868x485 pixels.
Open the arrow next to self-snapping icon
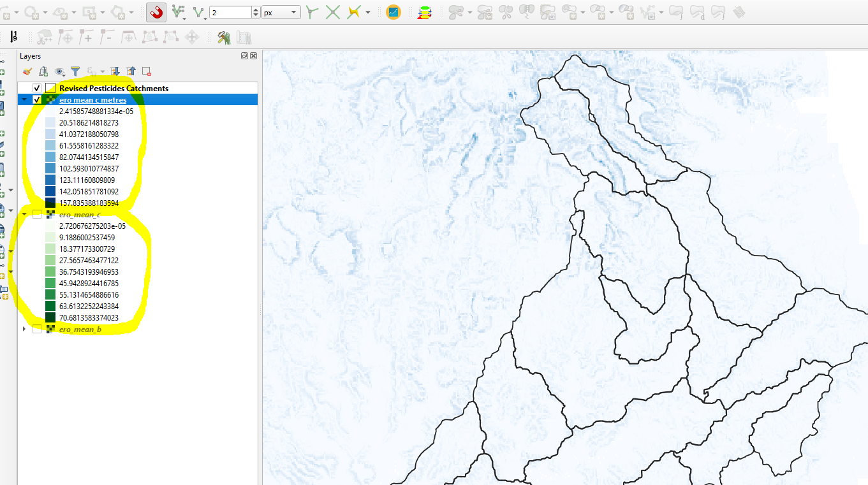click(x=368, y=12)
